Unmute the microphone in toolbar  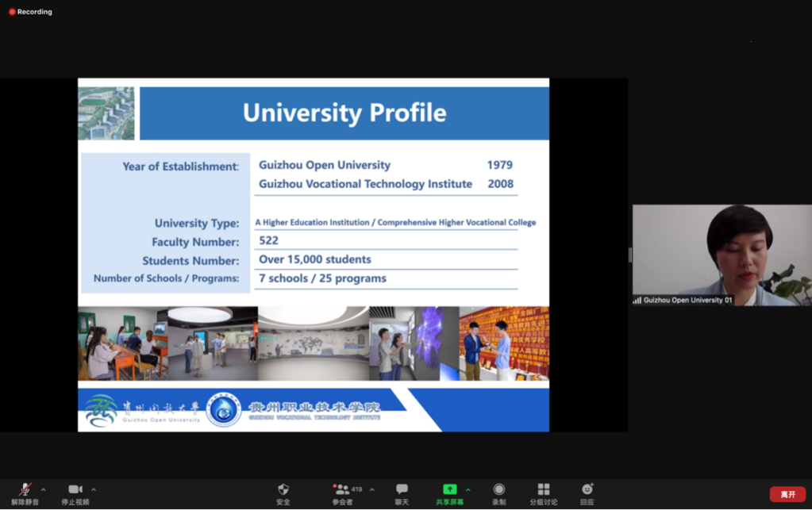click(25, 490)
